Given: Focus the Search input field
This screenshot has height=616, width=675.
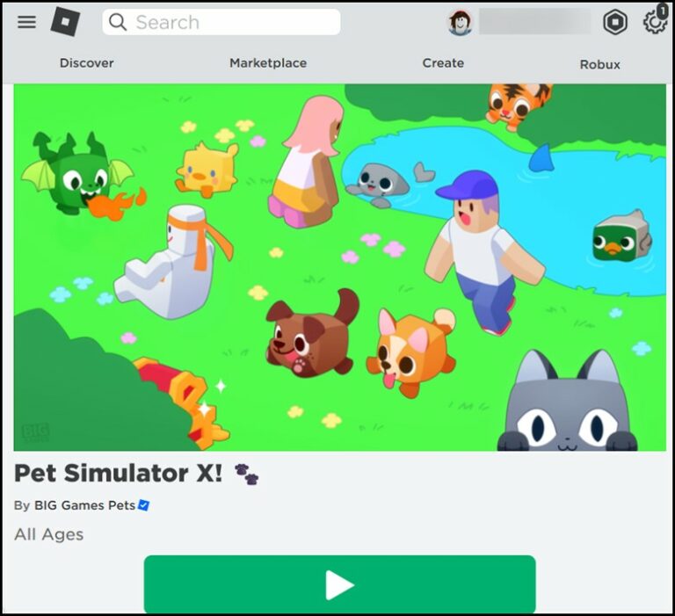Looking at the screenshot, I should click(221, 22).
